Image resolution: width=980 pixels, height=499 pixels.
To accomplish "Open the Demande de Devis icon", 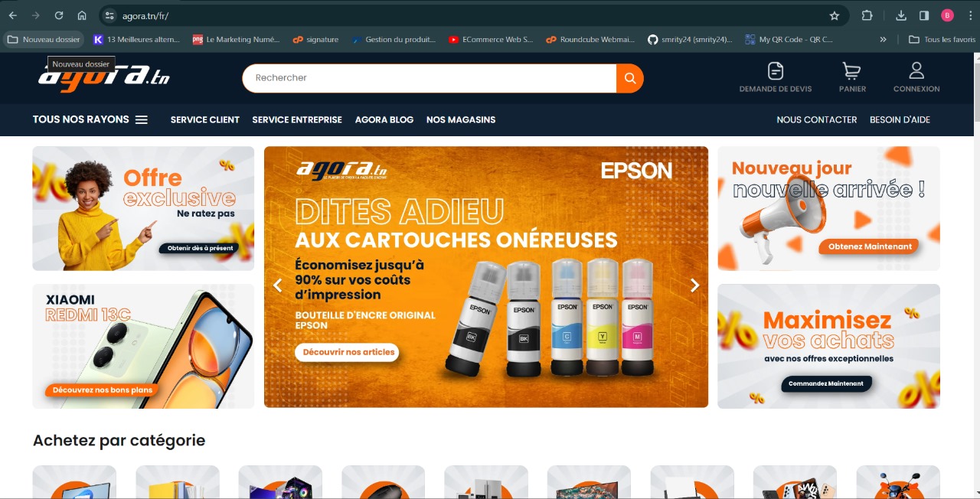I will tap(776, 71).
